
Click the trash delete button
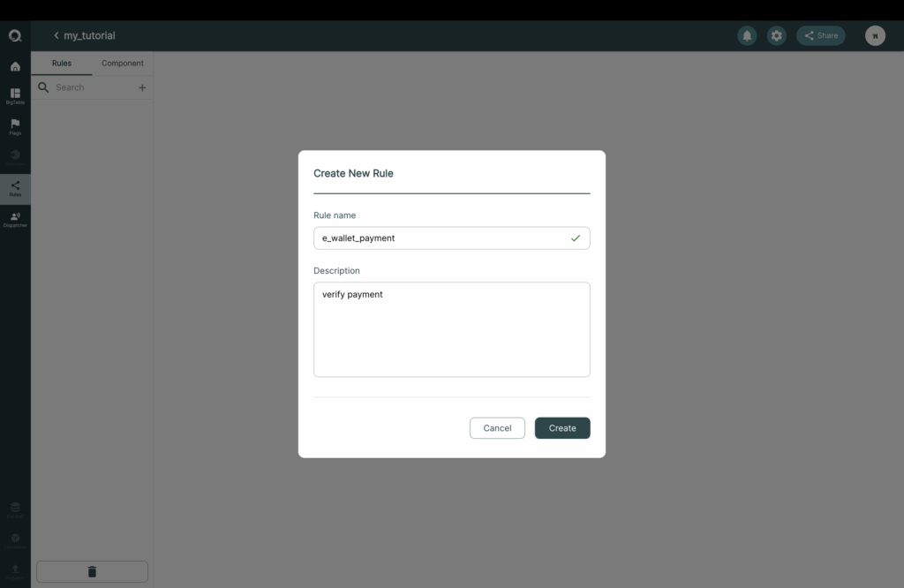click(92, 571)
